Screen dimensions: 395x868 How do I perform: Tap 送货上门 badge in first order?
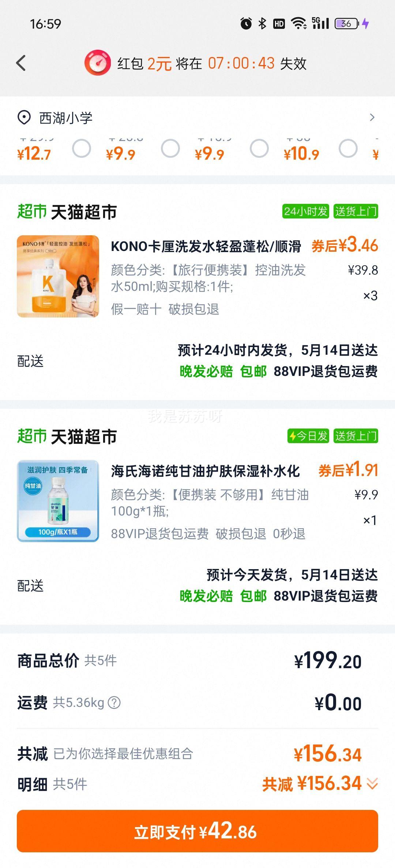pos(355,211)
